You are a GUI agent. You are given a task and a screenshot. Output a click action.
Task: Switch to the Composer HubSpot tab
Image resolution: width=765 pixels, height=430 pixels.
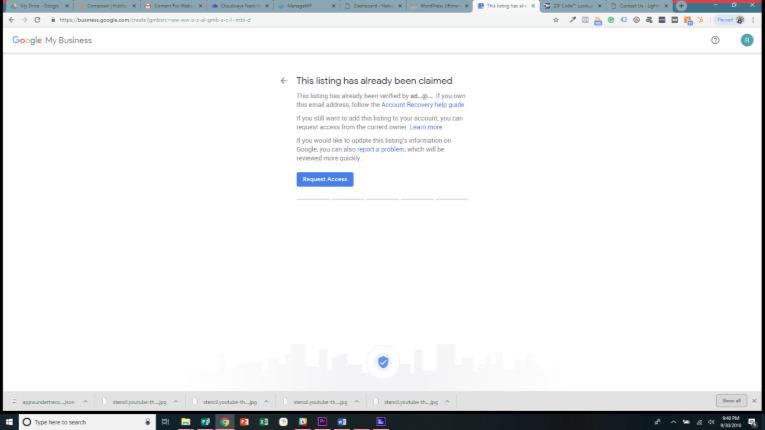(x=107, y=6)
